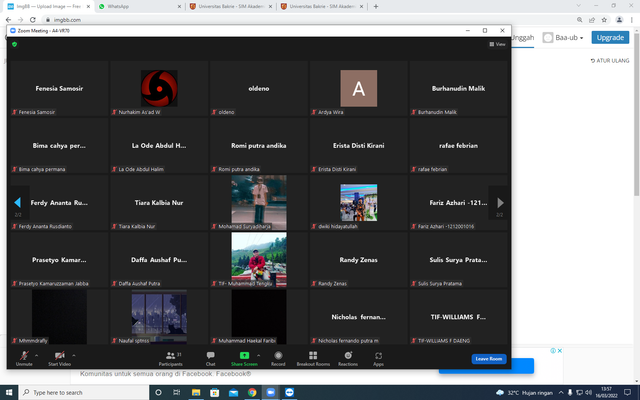
Task: Open the Chat panel
Action: point(211,358)
